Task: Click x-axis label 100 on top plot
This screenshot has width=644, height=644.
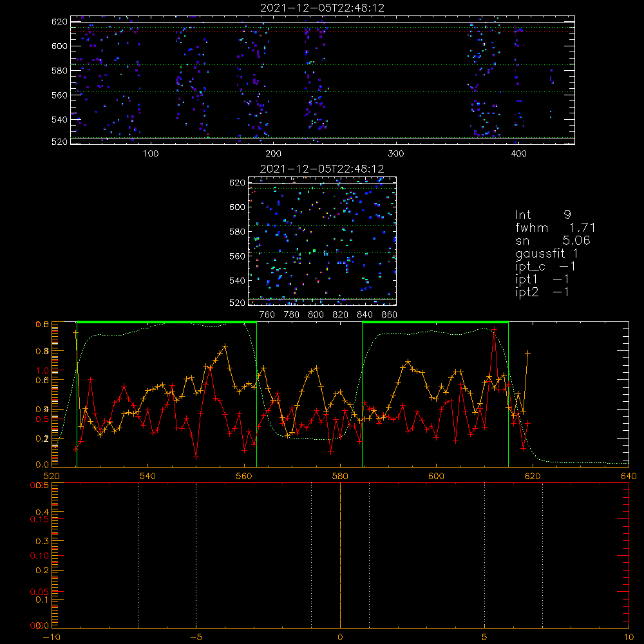Action: [151, 154]
